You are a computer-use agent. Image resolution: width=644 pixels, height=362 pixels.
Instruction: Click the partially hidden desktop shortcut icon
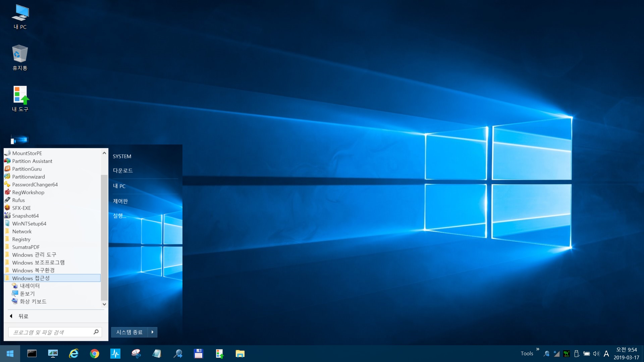19,140
